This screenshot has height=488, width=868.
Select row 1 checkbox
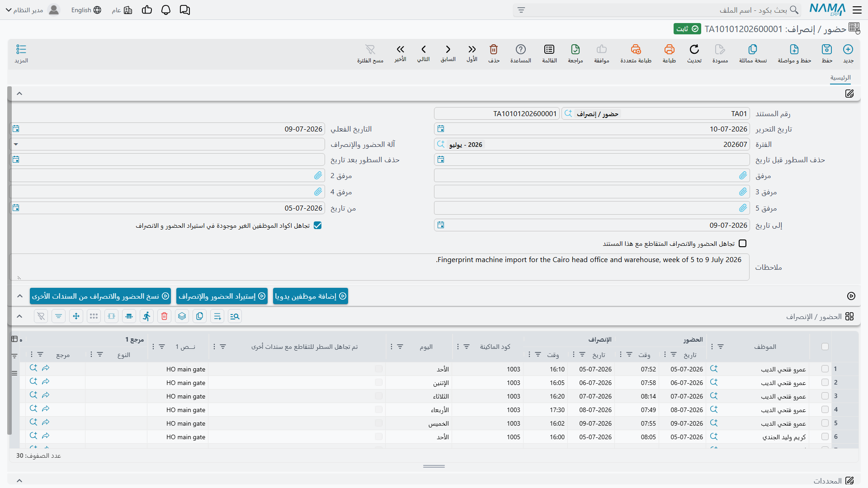[825, 369]
